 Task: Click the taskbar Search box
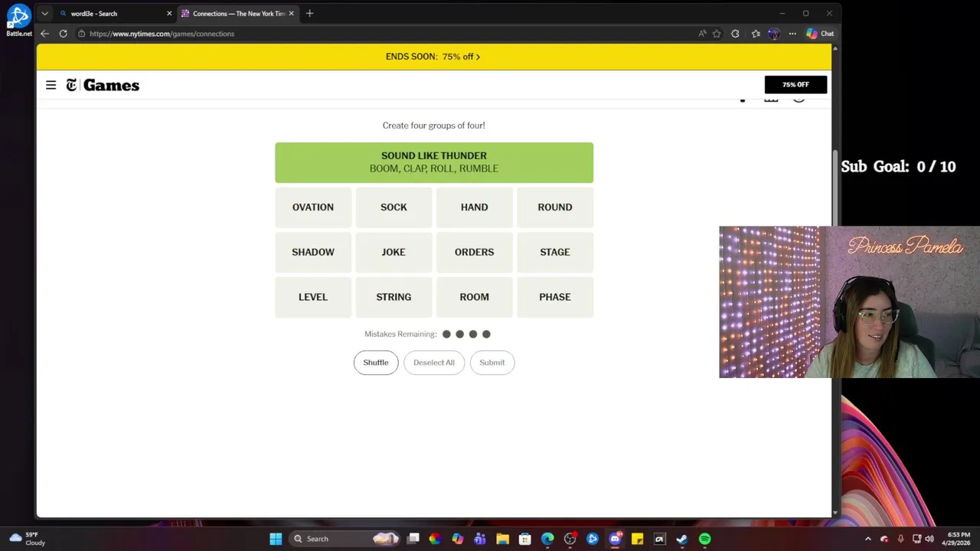tap(346, 539)
